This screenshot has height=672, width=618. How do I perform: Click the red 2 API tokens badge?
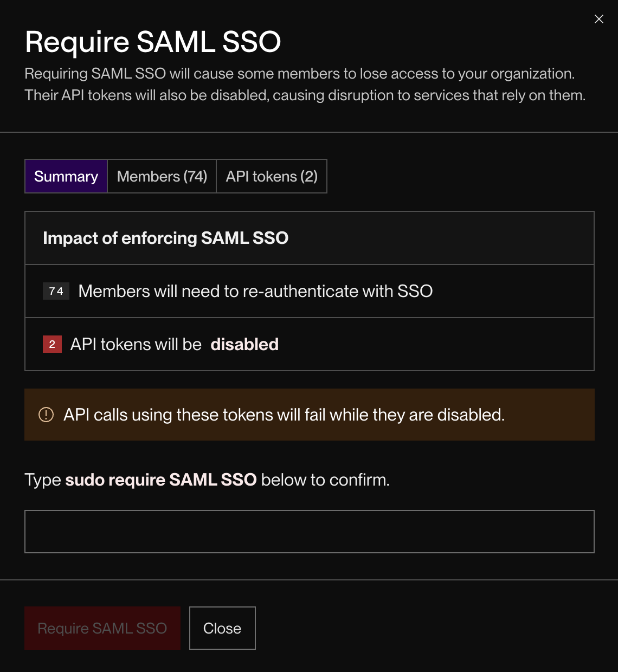[x=52, y=344]
